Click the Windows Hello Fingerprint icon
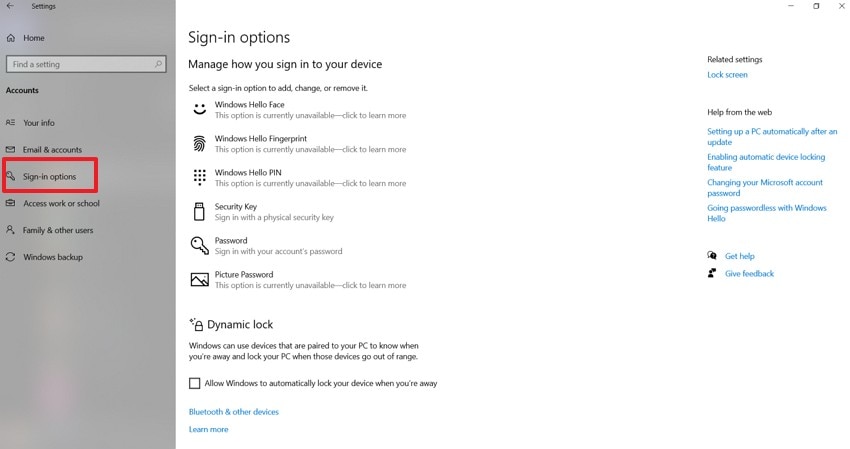The width and height of the screenshot is (850, 449). pyautogui.click(x=199, y=143)
